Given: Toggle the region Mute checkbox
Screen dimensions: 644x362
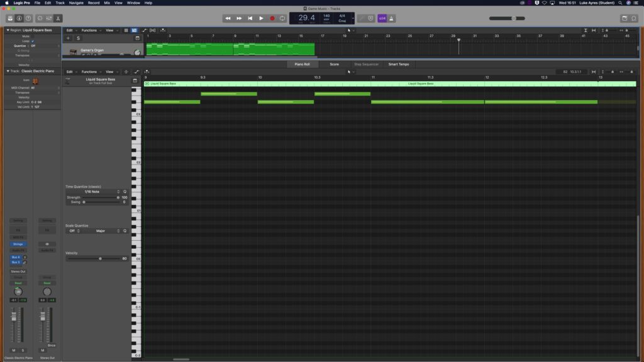Looking at the screenshot, I should pos(33,36).
